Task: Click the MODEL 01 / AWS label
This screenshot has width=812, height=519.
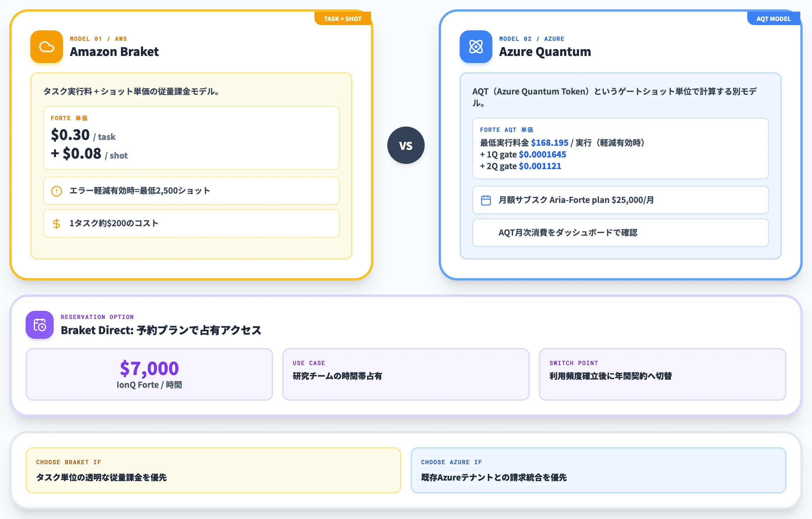Action: coord(99,39)
